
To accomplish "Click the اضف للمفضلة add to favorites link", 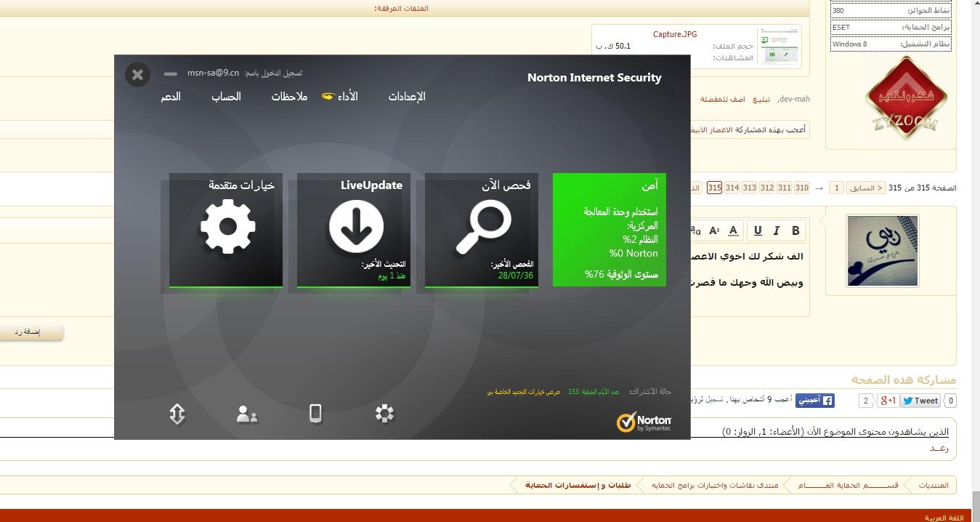I will point(723,99).
